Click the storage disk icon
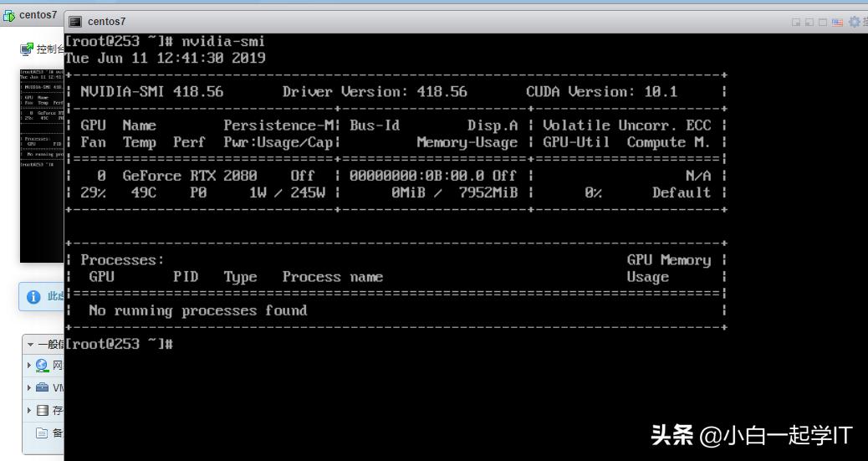The image size is (868, 461). 42,410
